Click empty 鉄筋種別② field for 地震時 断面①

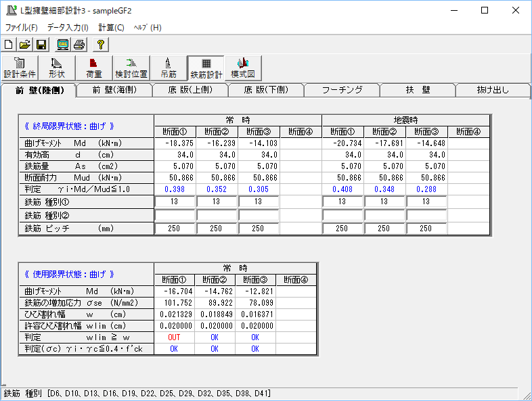pos(342,215)
